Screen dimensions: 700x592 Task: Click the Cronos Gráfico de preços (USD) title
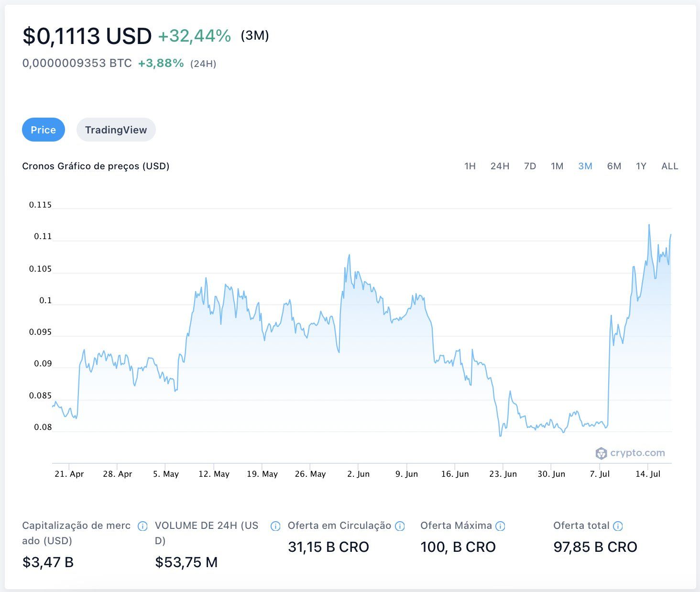(x=96, y=166)
